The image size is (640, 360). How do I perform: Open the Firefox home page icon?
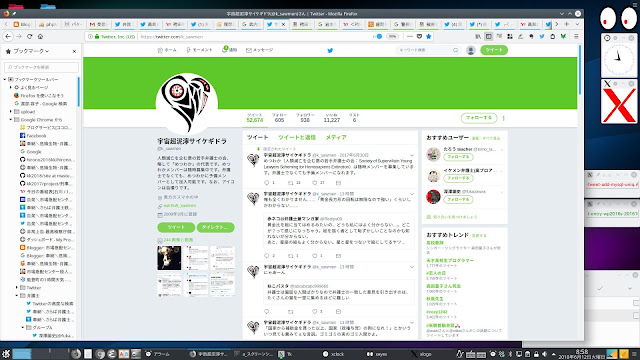[40, 36]
